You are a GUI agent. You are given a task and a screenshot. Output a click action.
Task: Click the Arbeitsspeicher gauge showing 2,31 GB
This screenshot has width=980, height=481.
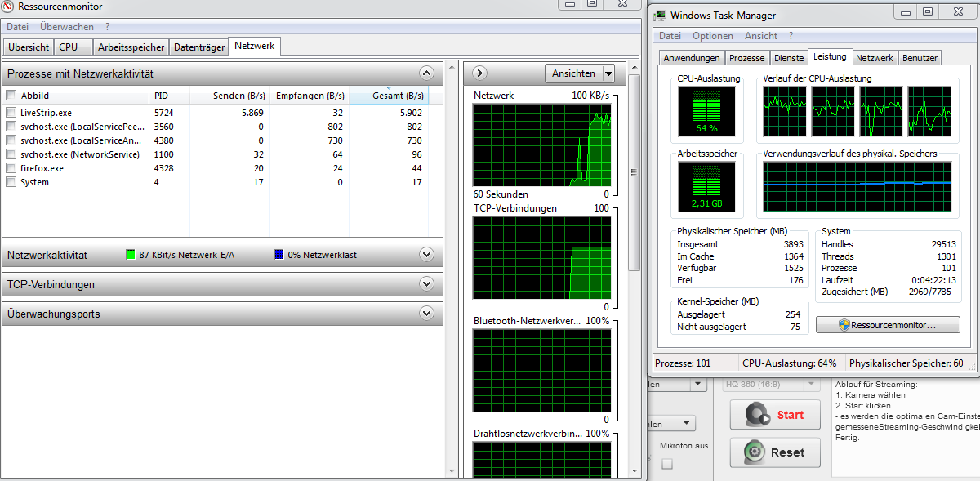pyautogui.click(x=706, y=186)
